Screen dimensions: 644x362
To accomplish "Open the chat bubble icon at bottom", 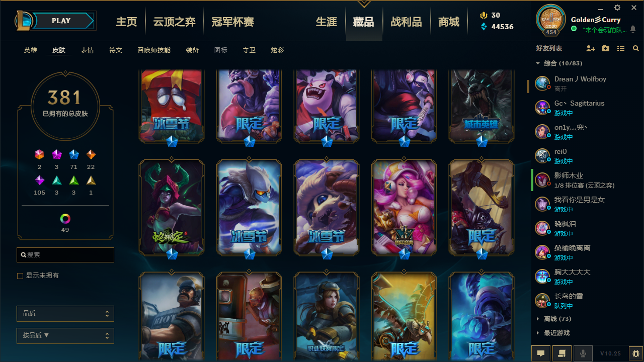I will (541, 353).
